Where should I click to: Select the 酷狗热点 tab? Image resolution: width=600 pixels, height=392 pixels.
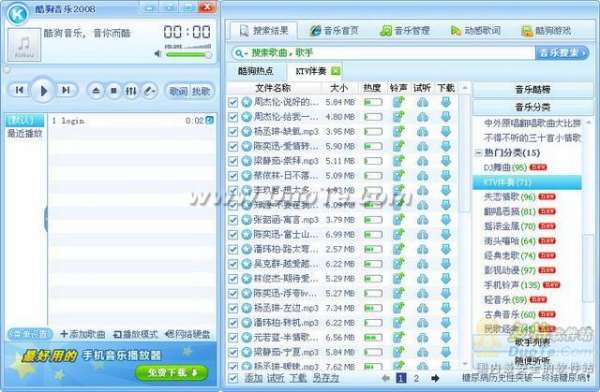(255, 71)
